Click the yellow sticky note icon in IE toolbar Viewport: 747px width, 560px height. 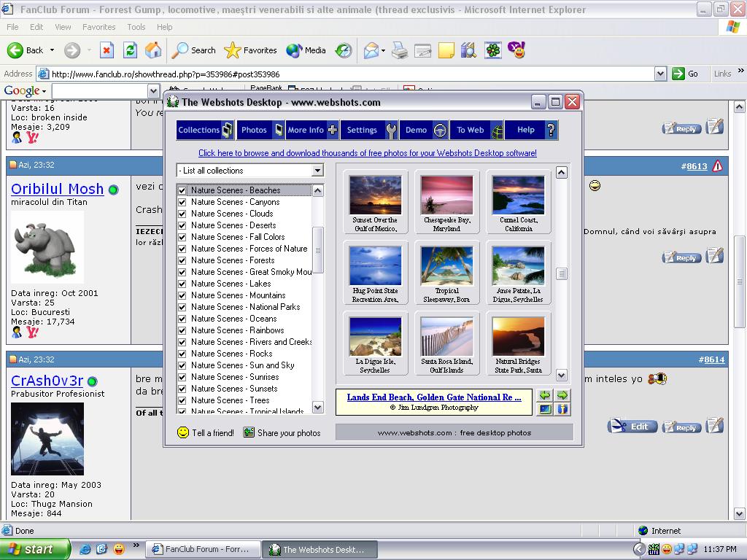tap(446, 50)
